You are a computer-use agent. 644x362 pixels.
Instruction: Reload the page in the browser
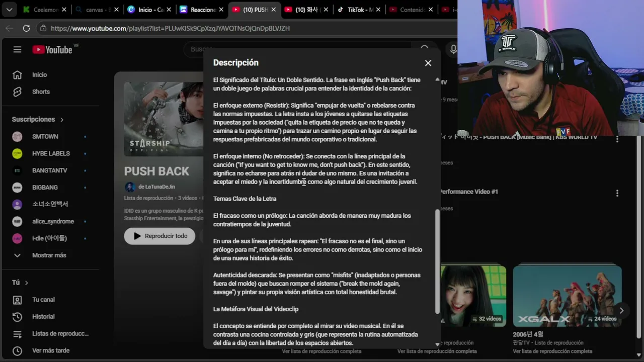(x=26, y=29)
